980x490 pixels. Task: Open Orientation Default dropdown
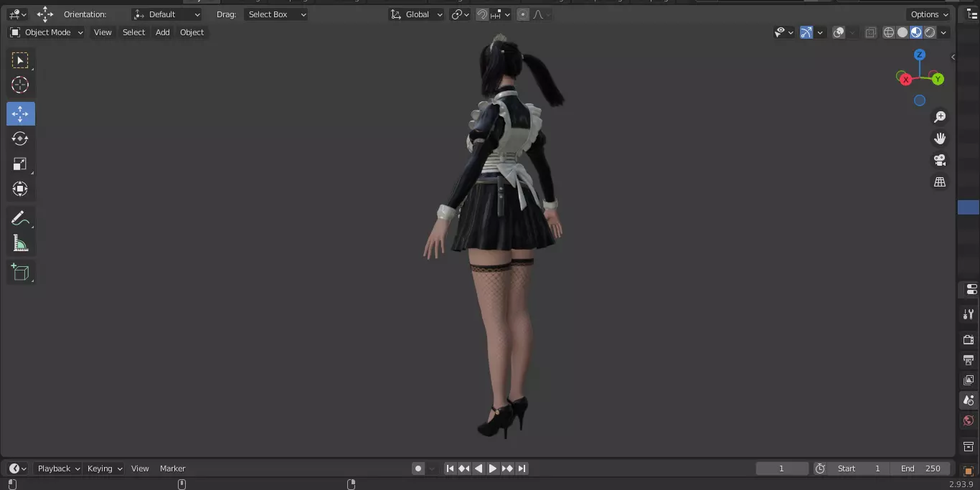point(167,14)
